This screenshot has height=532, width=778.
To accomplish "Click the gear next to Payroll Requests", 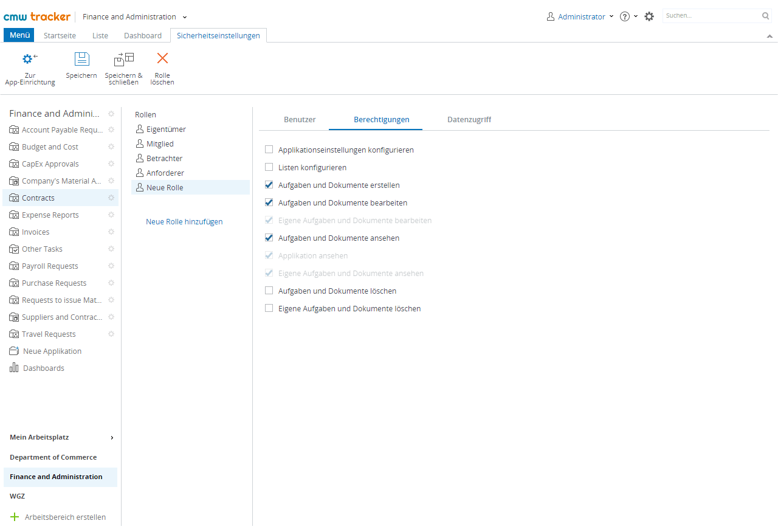I will pyautogui.click(x=111, y=266).
